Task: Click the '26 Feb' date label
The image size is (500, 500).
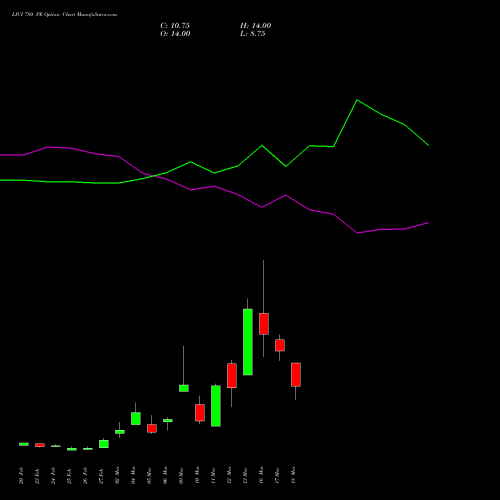Action: tap(85, 475)
